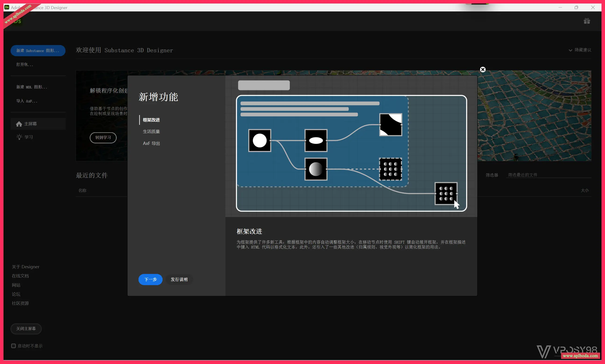Click the Substance Designer Ds logo

point(17,21)
